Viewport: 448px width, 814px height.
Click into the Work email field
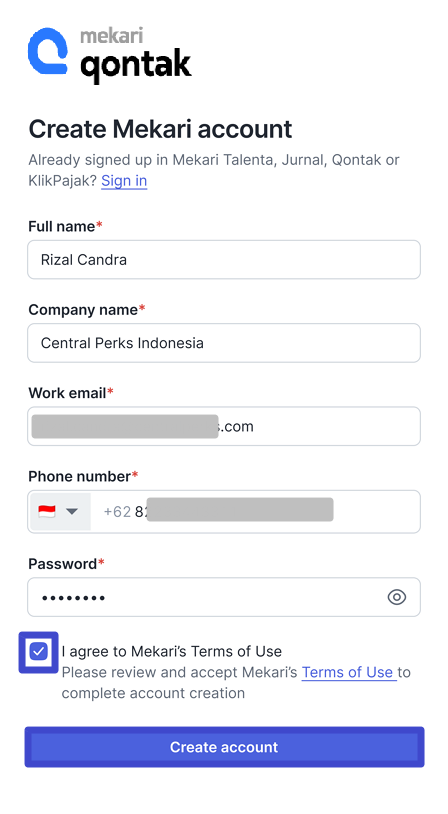(x=224, y=426)
